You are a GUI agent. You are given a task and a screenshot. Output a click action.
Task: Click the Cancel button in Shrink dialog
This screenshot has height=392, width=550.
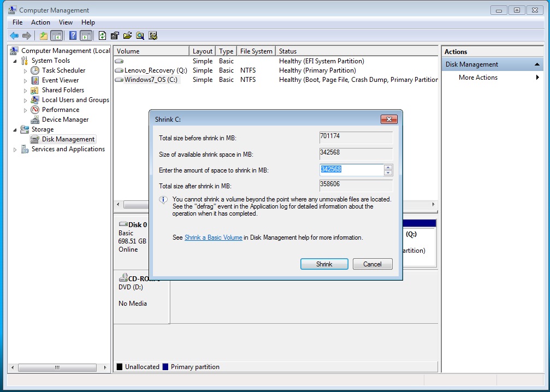pos(372,264)
